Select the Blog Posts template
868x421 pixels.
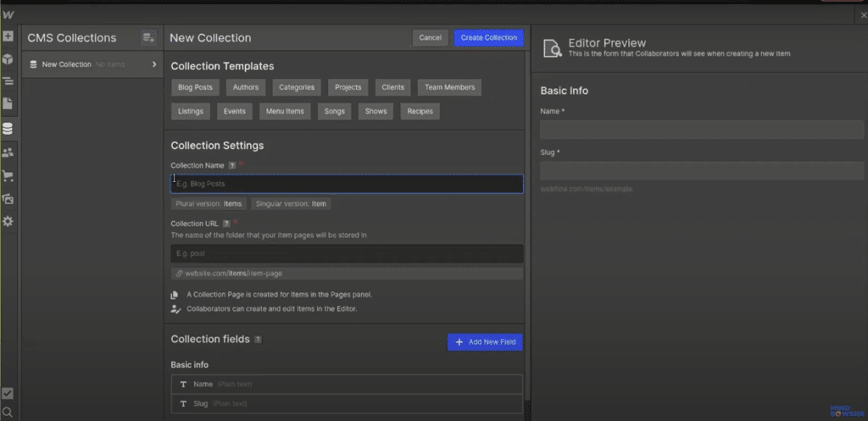[x=196, y=87]
